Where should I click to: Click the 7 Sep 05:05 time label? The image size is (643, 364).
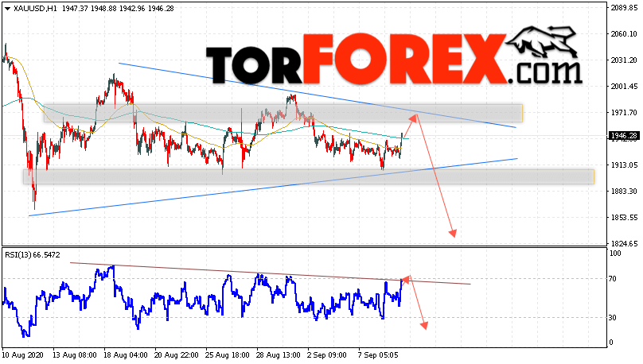378,355
